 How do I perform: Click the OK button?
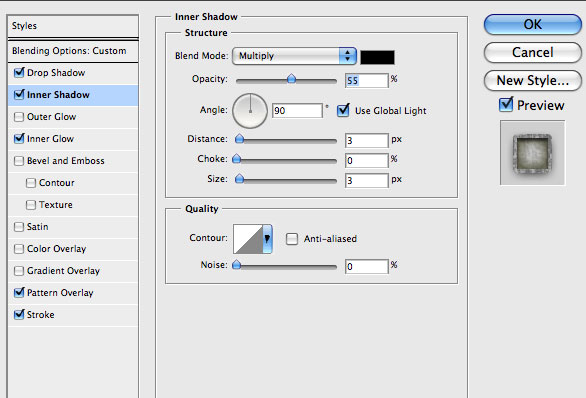pos(533,25)
